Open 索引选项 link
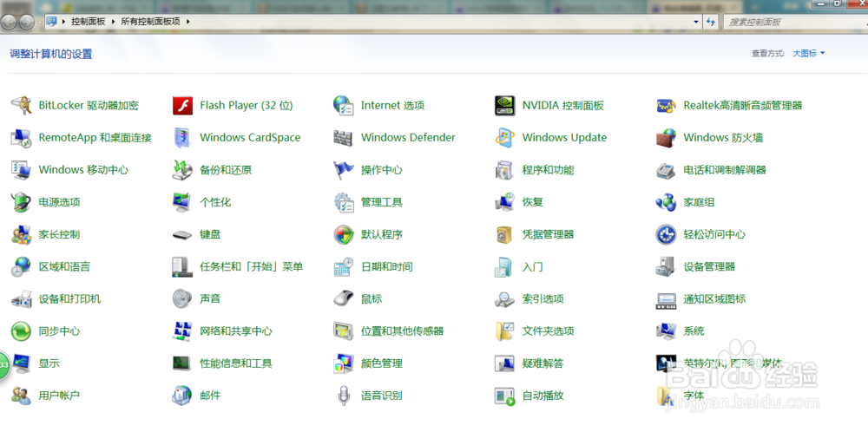 (x=543, y=298)
